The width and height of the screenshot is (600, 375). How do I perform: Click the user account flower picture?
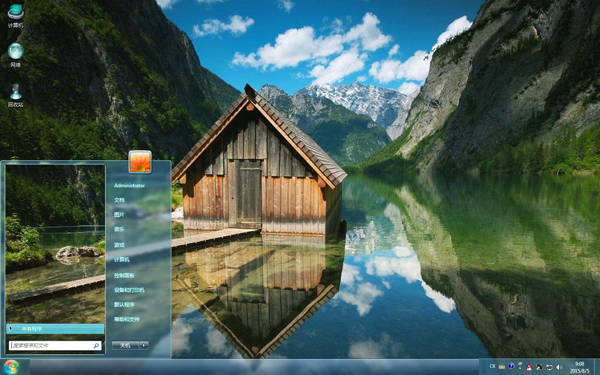point(140,161)
